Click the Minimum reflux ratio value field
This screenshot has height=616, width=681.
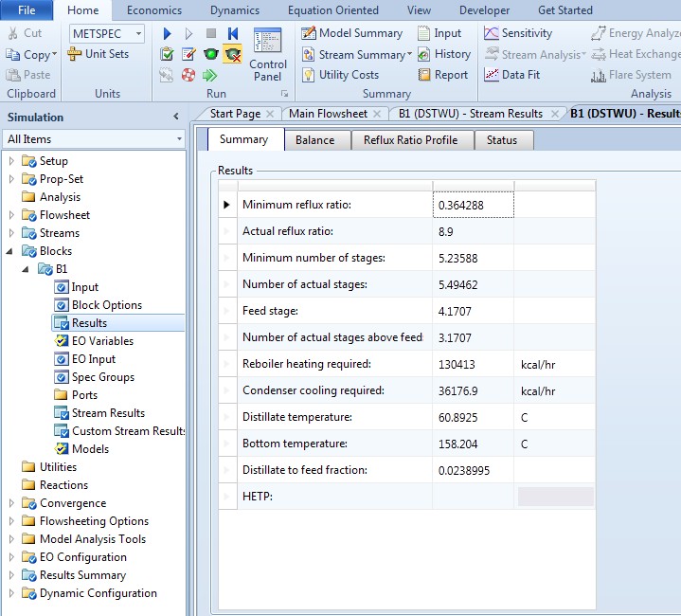click(x=474, y=205)
